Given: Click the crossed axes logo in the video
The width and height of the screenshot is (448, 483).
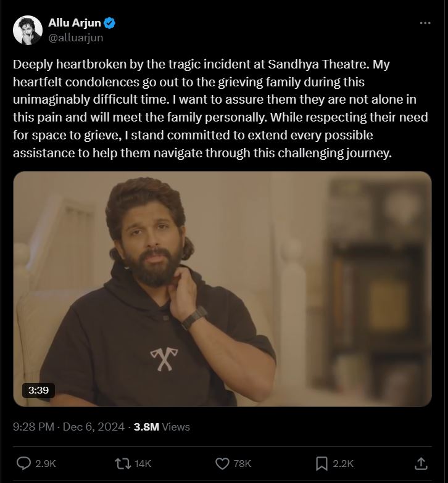Looking at the screenshot, I should pyautogui.click(x=162, y=359).
